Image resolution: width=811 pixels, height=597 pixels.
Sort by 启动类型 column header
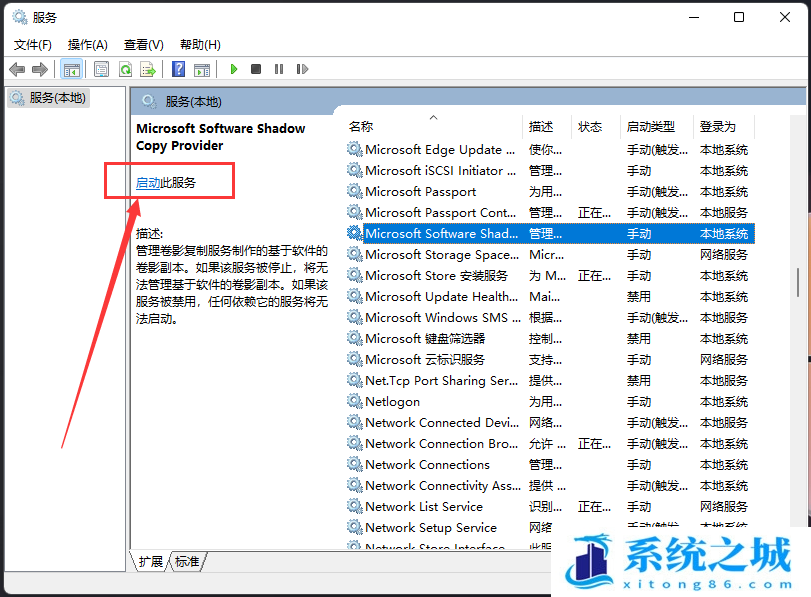(651, 127)
